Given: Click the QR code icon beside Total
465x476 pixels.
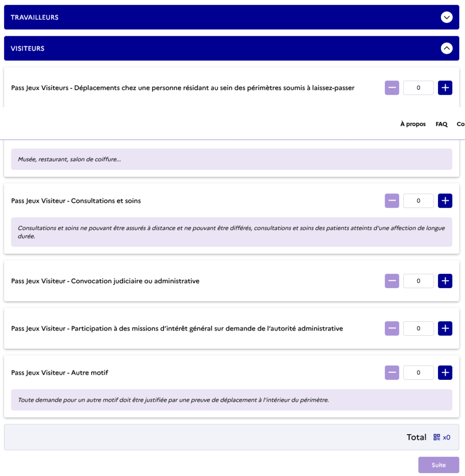Looking at the screenshot, I should tap(437, 437).
